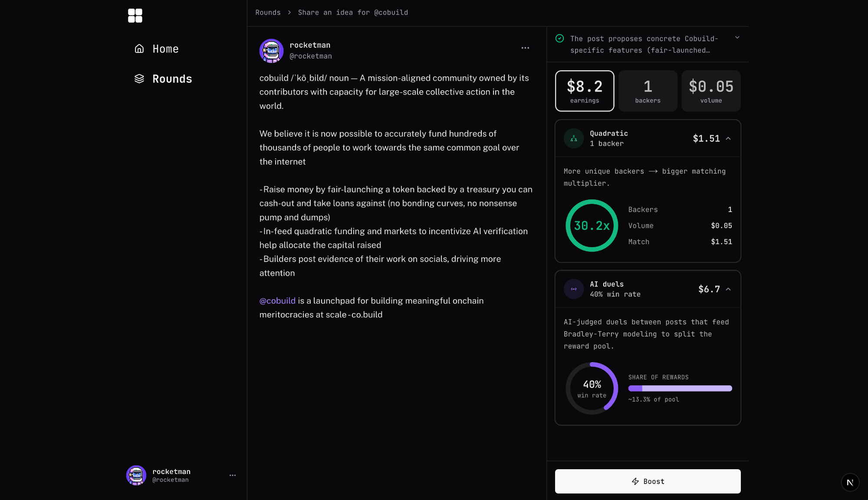
Task: Click the green Quadratic funding icon
Action: (x=574, y=139)
